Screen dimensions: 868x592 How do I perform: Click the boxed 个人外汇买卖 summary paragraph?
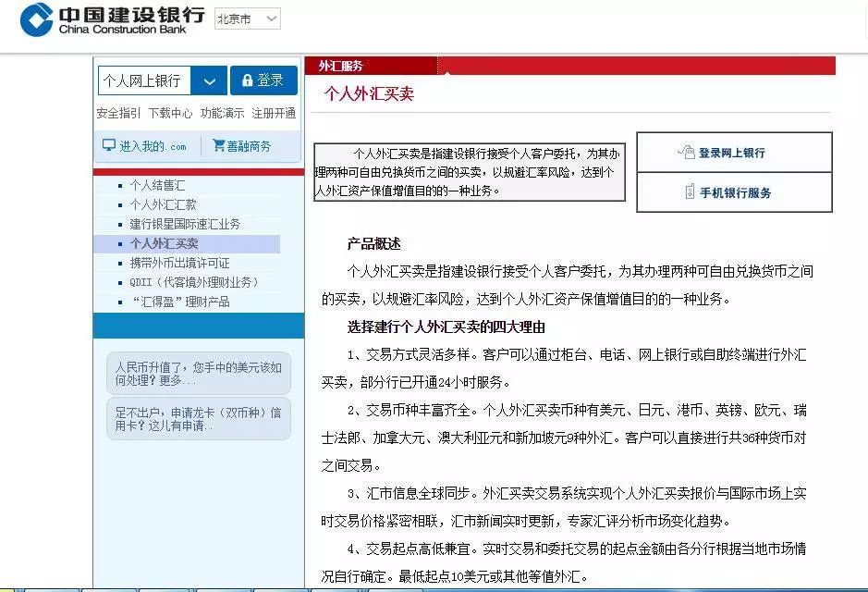click(470, 172)
